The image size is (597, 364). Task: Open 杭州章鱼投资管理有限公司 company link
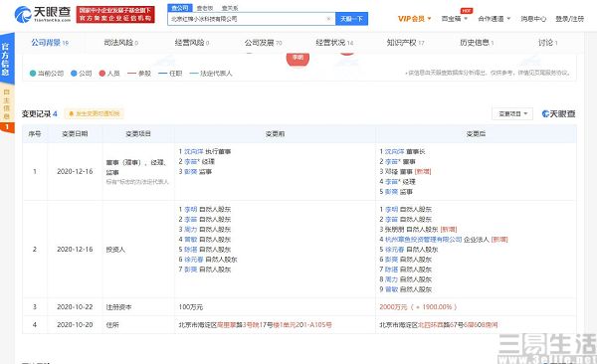(x=424, y=240)
